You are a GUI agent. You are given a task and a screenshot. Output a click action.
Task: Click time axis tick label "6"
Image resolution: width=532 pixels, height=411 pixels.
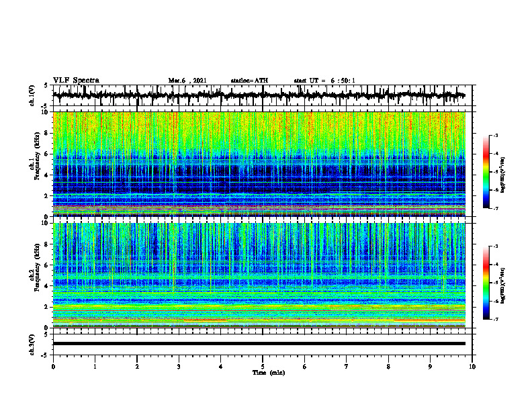point(305,367)
